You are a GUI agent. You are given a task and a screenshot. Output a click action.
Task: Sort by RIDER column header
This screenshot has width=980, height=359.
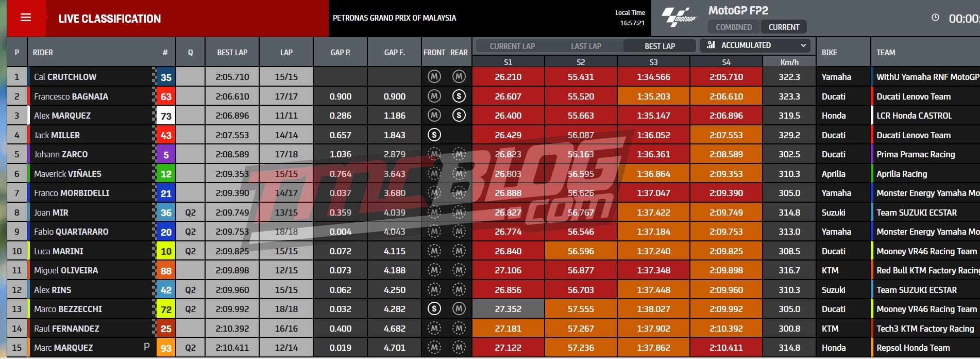43,53
